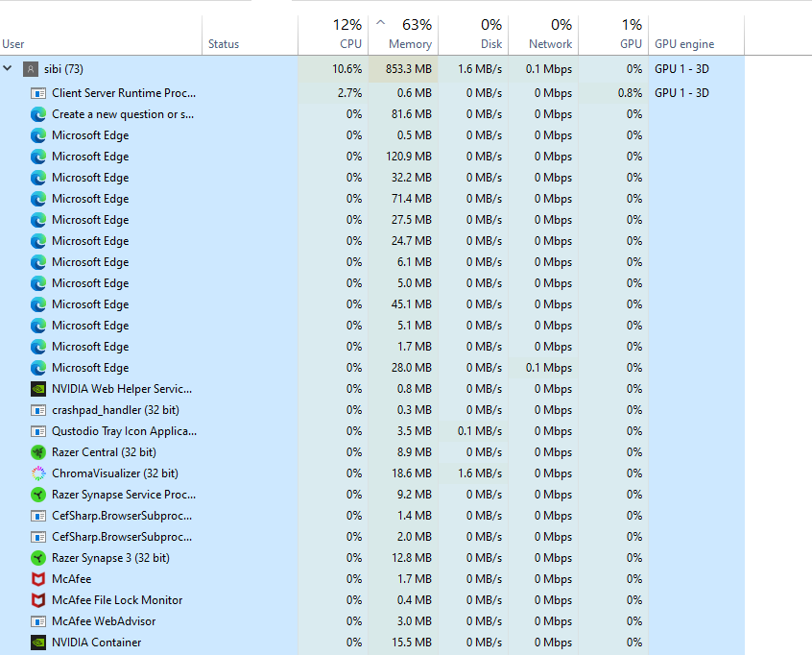
Task: Click the 0.1 Mbps sibi network value
Action: (x=549, y=69)
